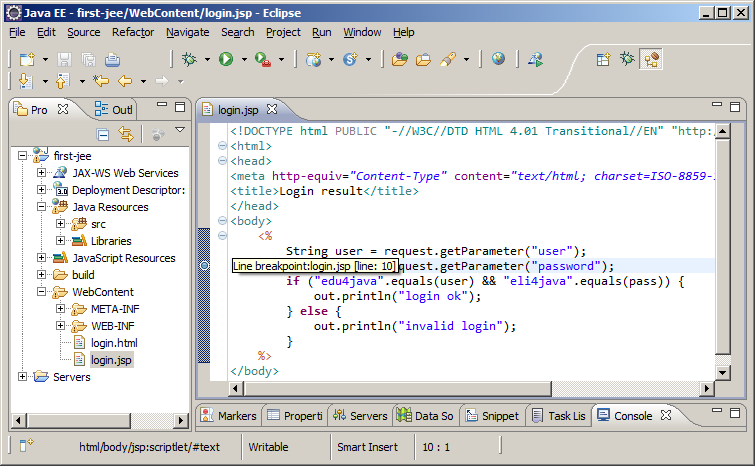The image size is (755, 466).
Task: Click the Back navigation arrow
Action: click(125, 81)
